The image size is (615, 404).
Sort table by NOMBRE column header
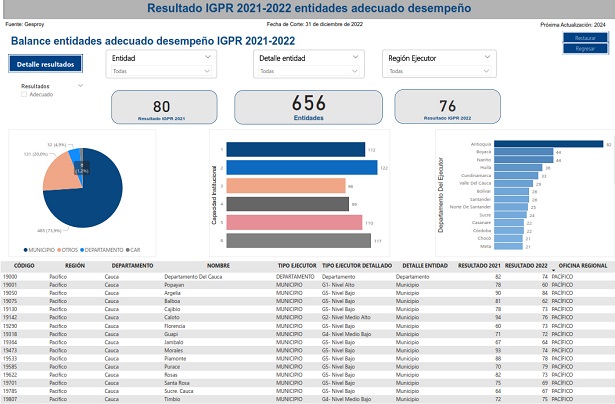[218, 266]
